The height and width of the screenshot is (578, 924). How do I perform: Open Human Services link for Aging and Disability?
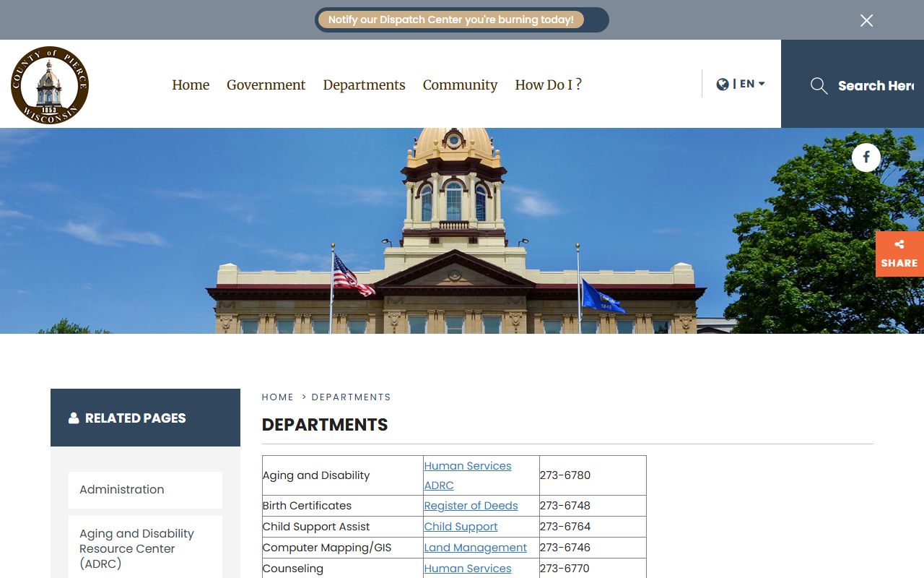coord(468,466)
